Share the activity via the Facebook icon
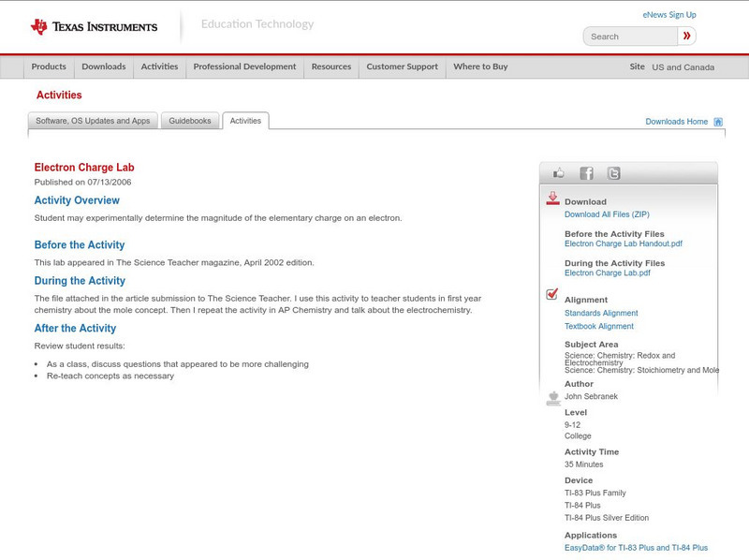 click(x=586, y=173)
